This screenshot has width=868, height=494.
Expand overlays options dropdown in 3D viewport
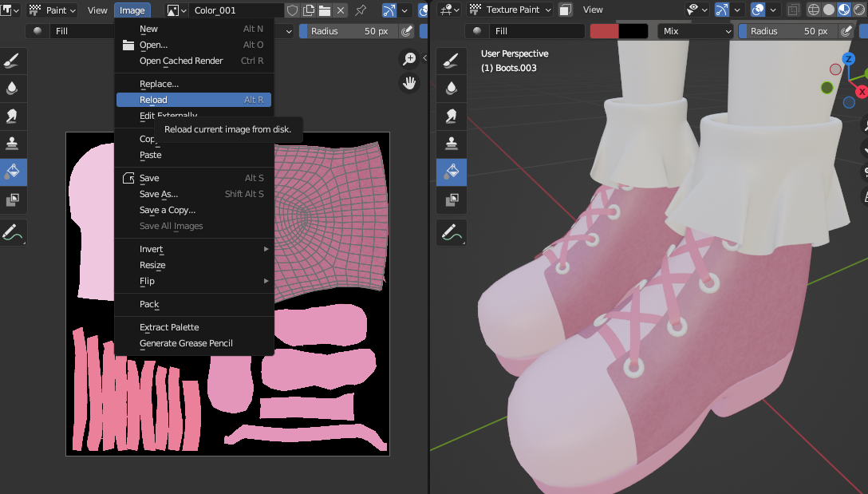click(x=773, y=10)
